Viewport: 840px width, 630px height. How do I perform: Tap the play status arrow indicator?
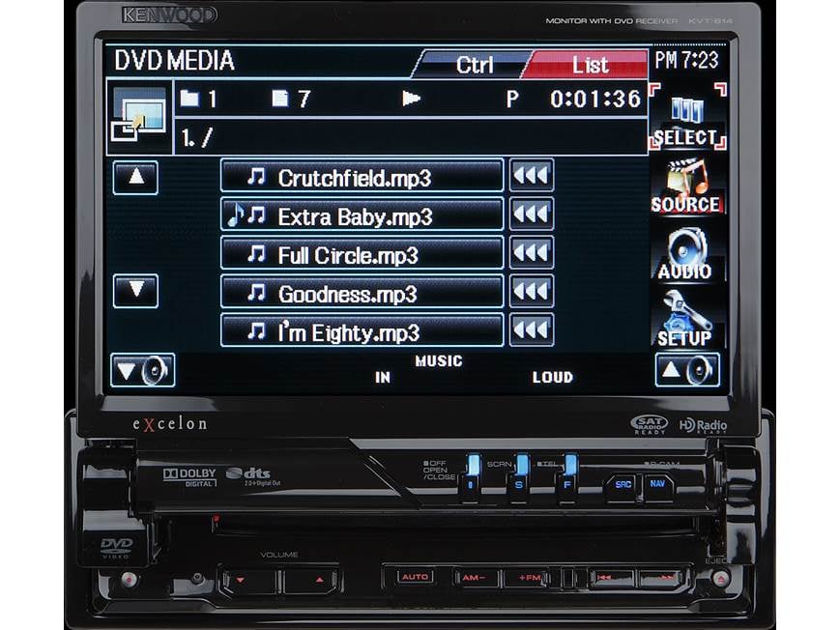[412, 99]
